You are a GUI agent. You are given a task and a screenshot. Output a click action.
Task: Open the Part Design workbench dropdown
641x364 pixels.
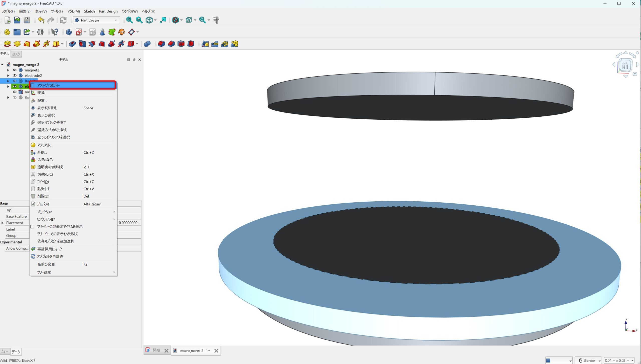pos(96,20)
